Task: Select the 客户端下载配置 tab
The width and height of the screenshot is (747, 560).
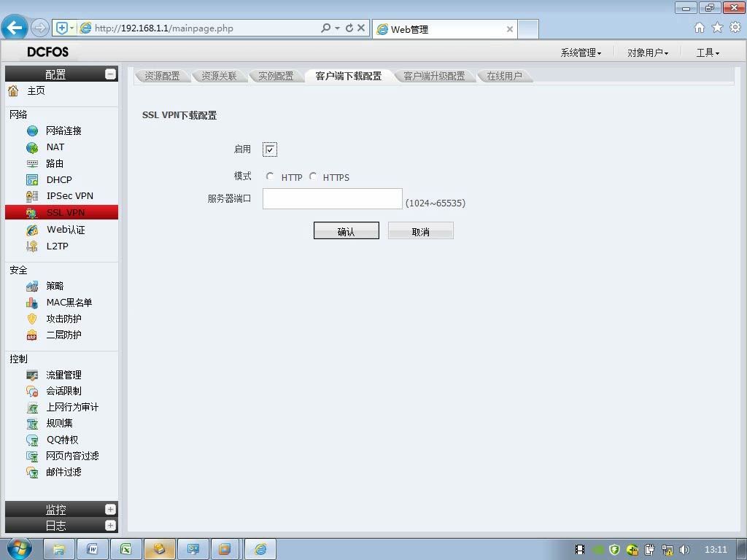Action: (x=348, y=76)
